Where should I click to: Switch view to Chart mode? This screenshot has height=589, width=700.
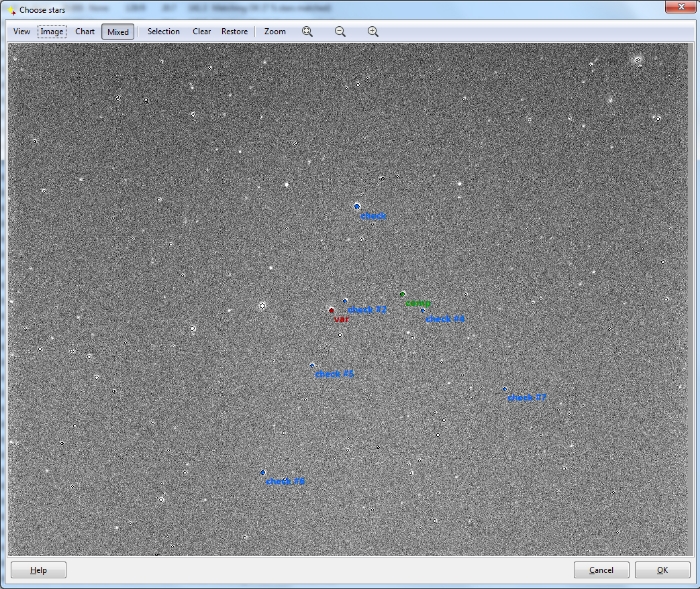tap(85, 31)
